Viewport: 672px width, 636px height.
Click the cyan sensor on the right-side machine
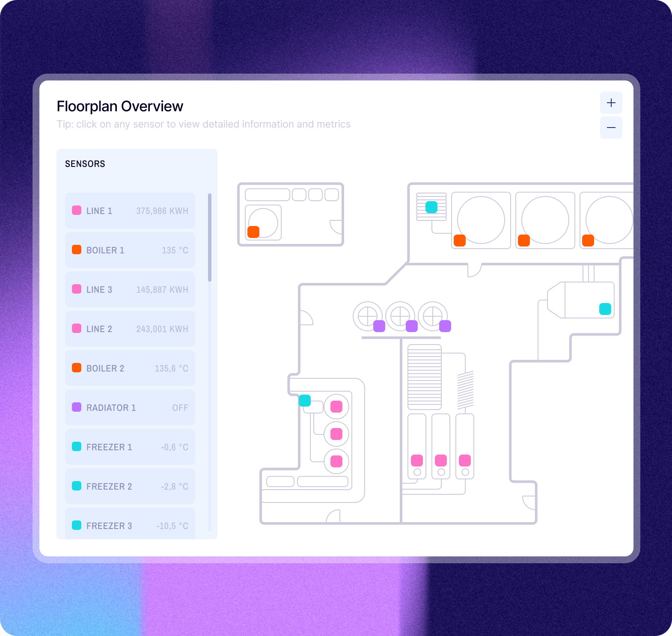605,309
